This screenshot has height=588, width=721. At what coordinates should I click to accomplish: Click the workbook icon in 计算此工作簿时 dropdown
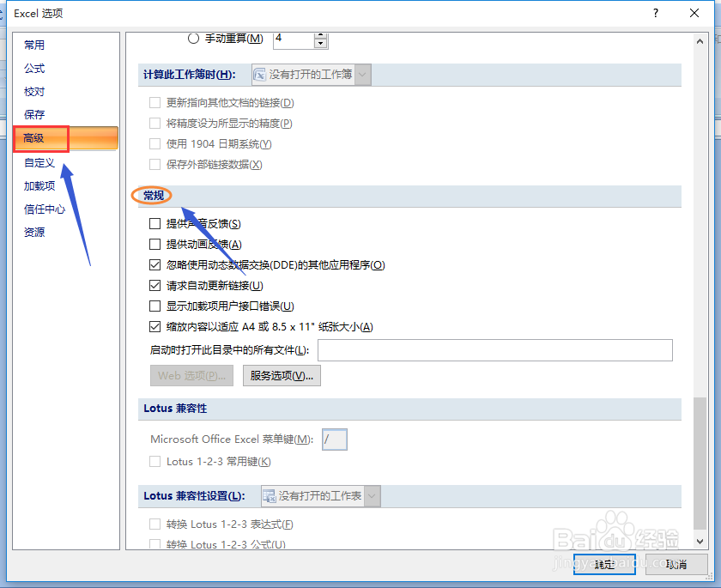260,75
